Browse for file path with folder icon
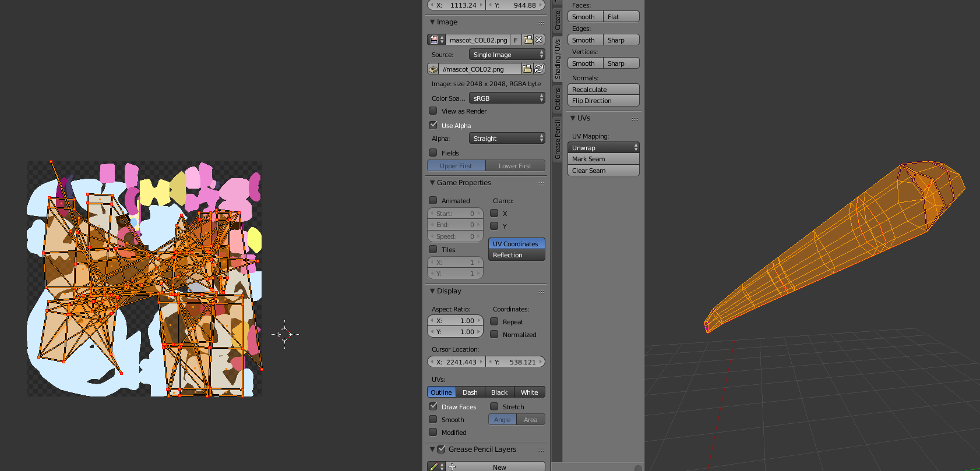Viewport: 980px width, 471px height. (527, 69)
